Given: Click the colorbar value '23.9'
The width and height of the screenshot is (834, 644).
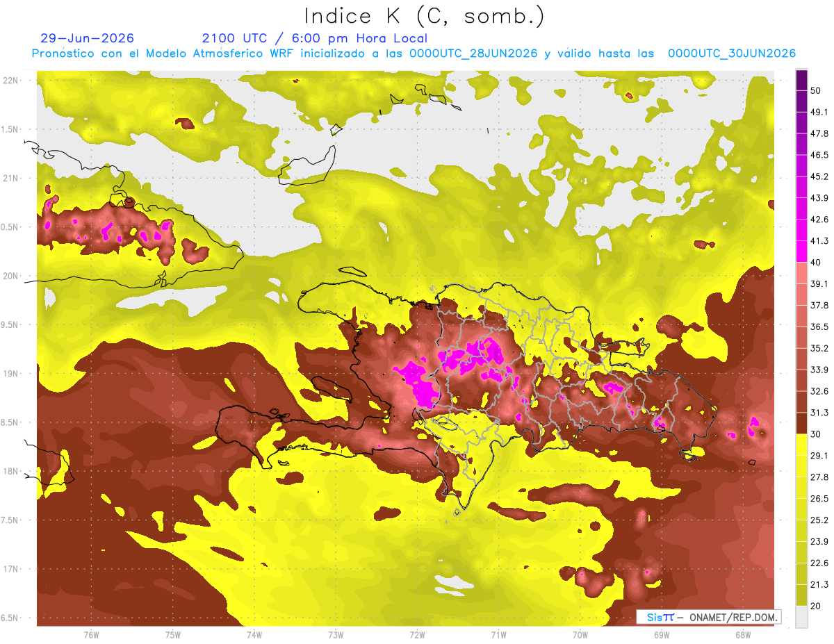Looking at the screenshot, I should point(819,542).
